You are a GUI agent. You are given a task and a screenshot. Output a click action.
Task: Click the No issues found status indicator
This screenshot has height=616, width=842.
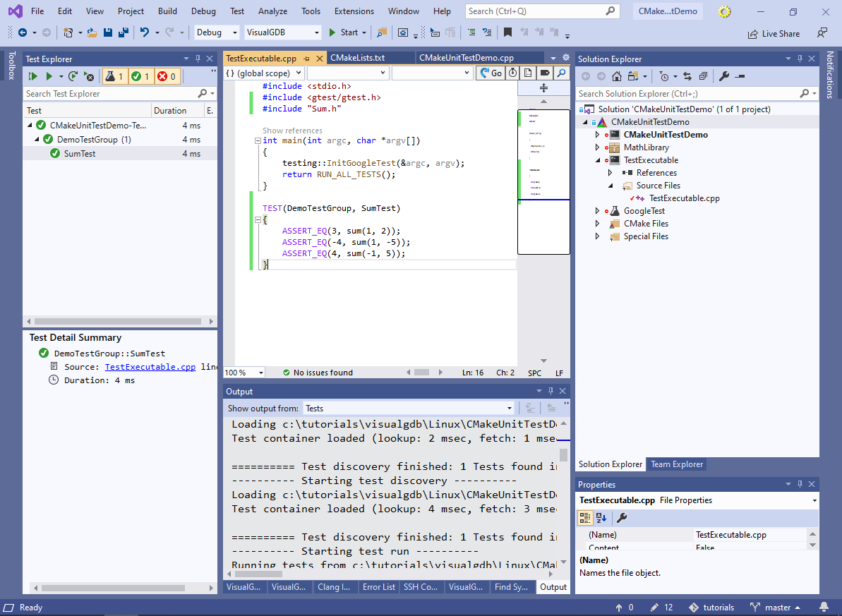pos(318,373)
